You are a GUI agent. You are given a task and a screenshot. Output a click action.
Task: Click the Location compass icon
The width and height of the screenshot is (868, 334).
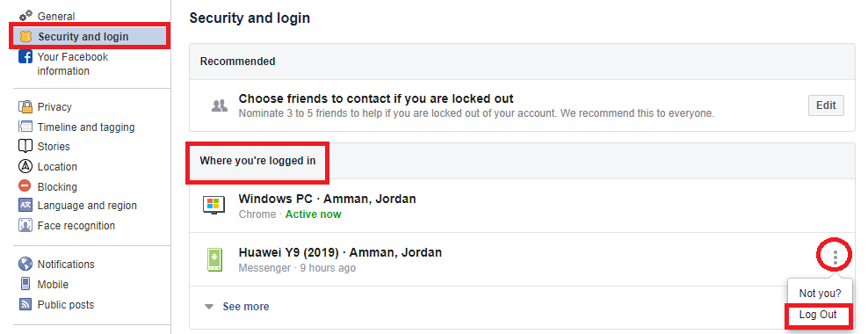[x=25, y=166]
